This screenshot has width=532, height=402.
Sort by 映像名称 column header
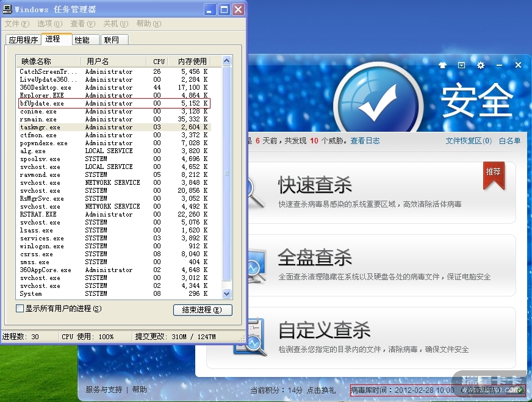click(x=49, y=62)
